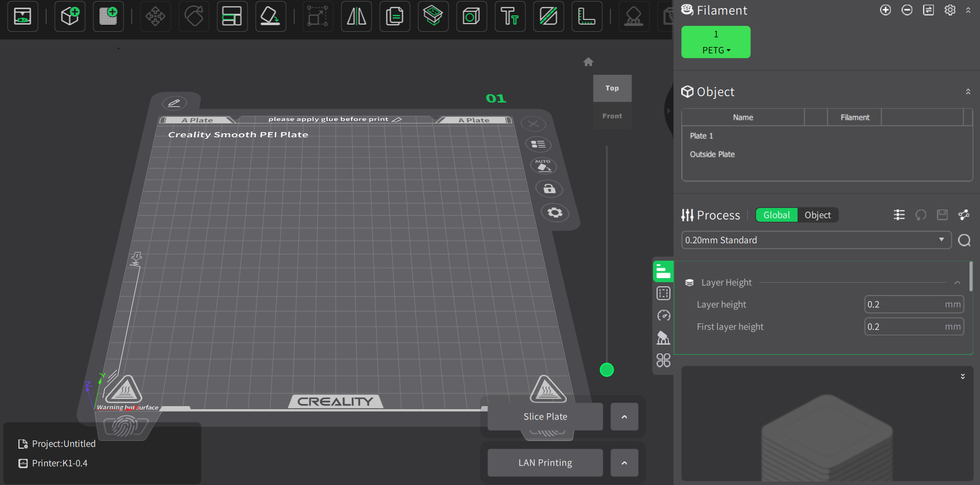Expand Slice Plate options arrow
Viewport: 980px width, 485px height.
tap(624, 417)
